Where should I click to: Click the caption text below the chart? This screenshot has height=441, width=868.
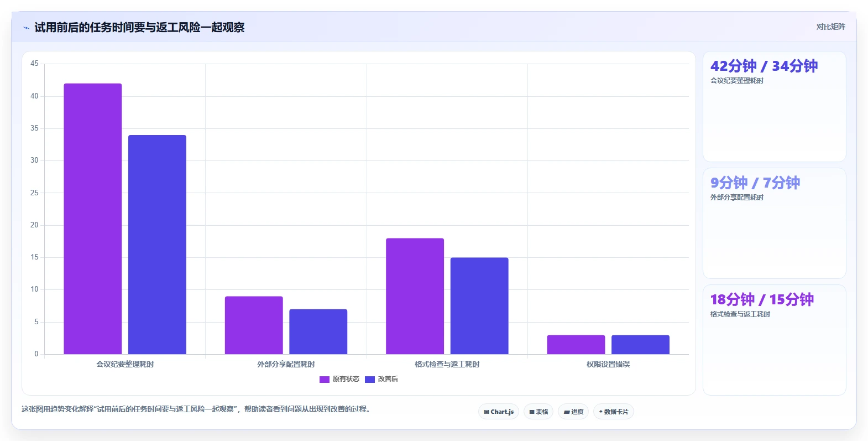pyautogui.click(x=196, y=409)
